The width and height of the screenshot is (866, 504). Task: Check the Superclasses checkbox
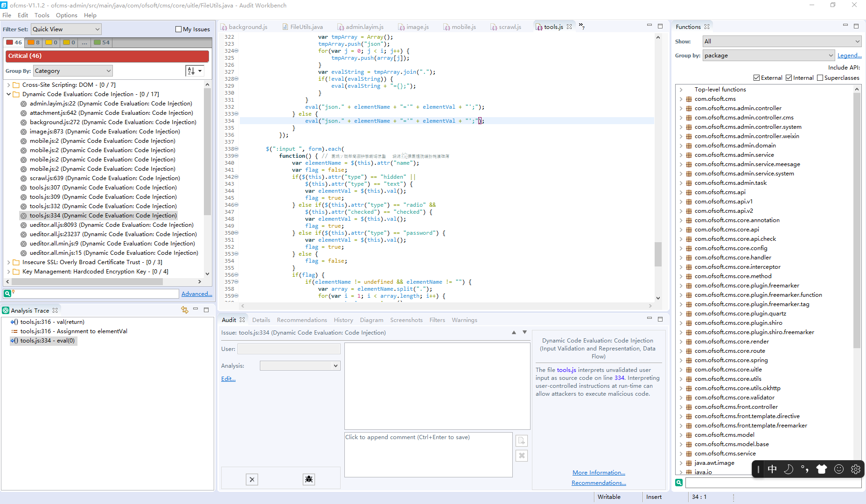[820, 78]
